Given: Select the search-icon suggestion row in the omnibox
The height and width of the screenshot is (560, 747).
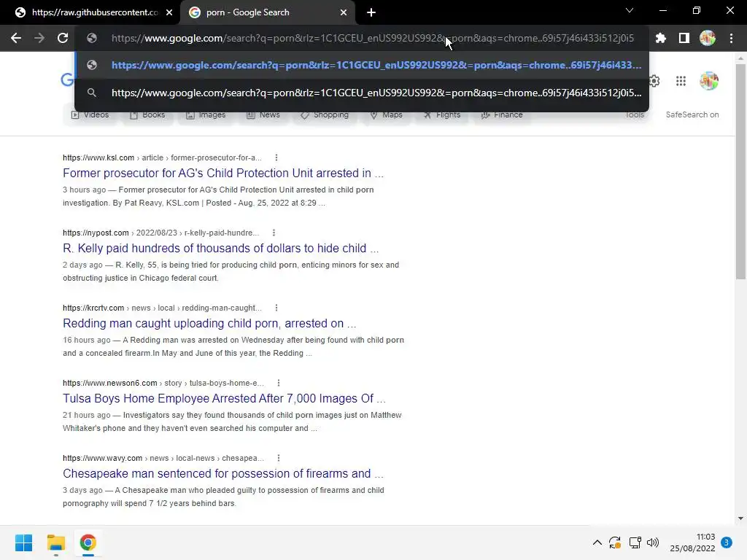Looking at the screenshot, I should [x=362, y=93].
